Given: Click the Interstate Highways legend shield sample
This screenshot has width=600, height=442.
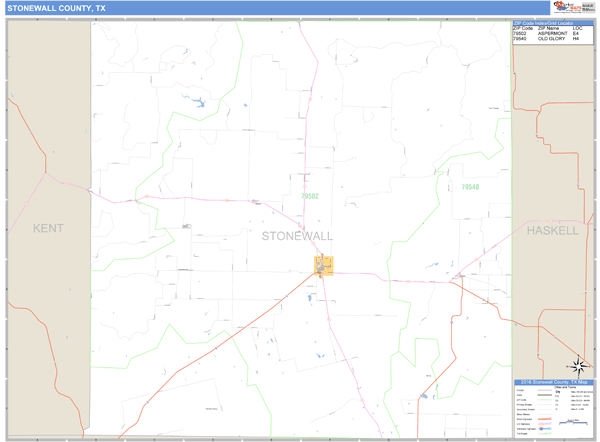Looking at the screenshot, I should pyautogui.click(x=541, y=429).
